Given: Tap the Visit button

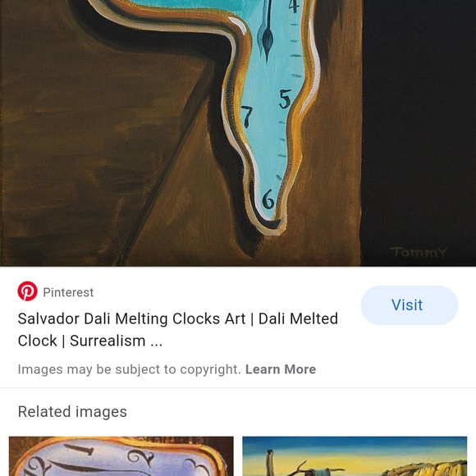Looking at the screenshot, I should (x=410, y=305).
